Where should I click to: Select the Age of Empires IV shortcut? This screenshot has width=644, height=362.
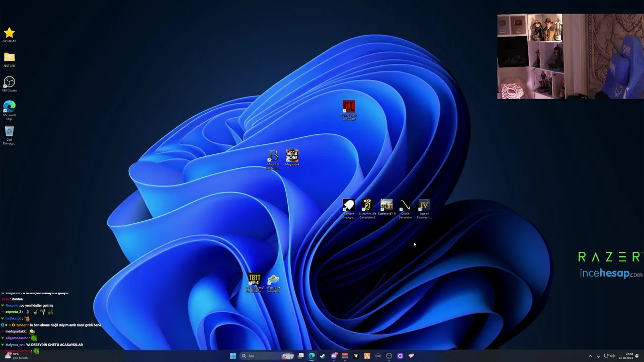coord(424,209)
